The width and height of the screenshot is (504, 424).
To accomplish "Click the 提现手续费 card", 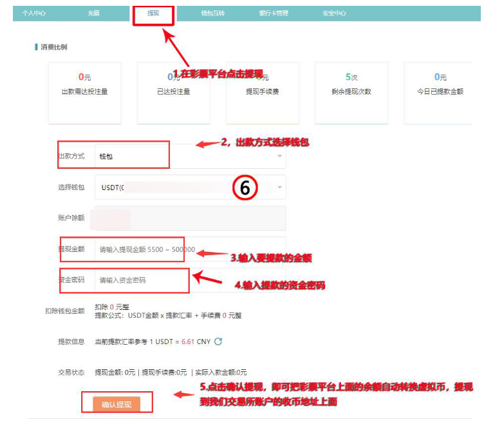I will pyautogui.click(x=263, y=92).
